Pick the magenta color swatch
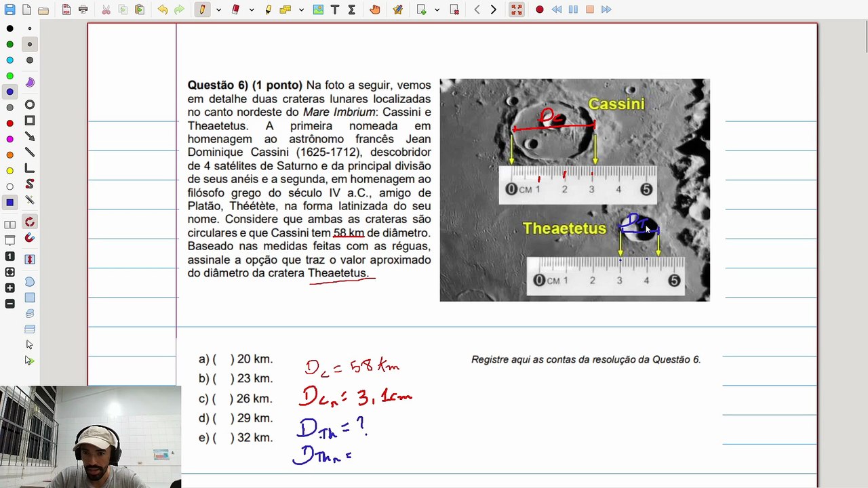Viewport: 868px width, 488px height. pyautogui.click(x=9, y=139)
